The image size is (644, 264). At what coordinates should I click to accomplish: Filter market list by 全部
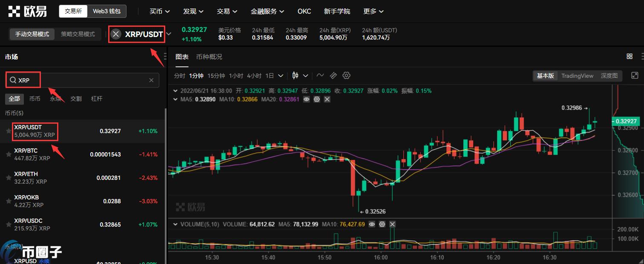[x=14, y=99]
